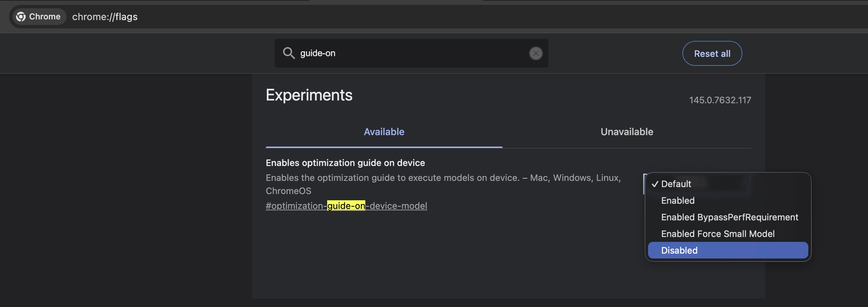Switch to the Available tab

384,132
